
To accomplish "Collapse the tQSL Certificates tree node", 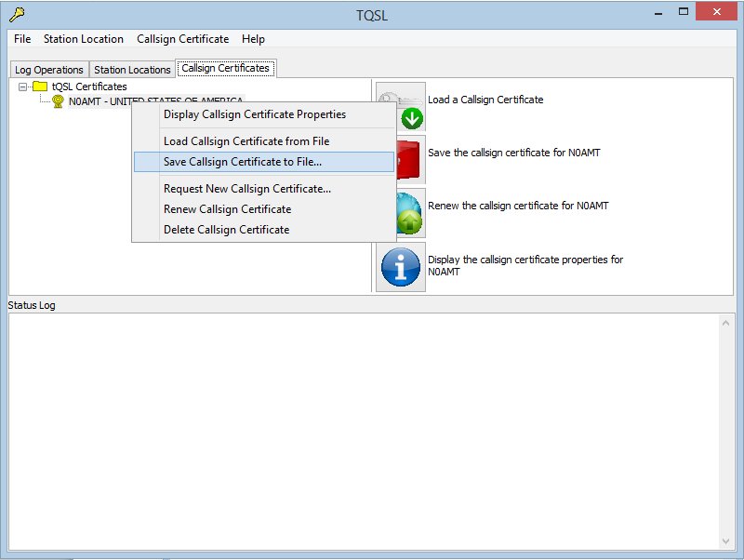I will [x=22, y=87].
